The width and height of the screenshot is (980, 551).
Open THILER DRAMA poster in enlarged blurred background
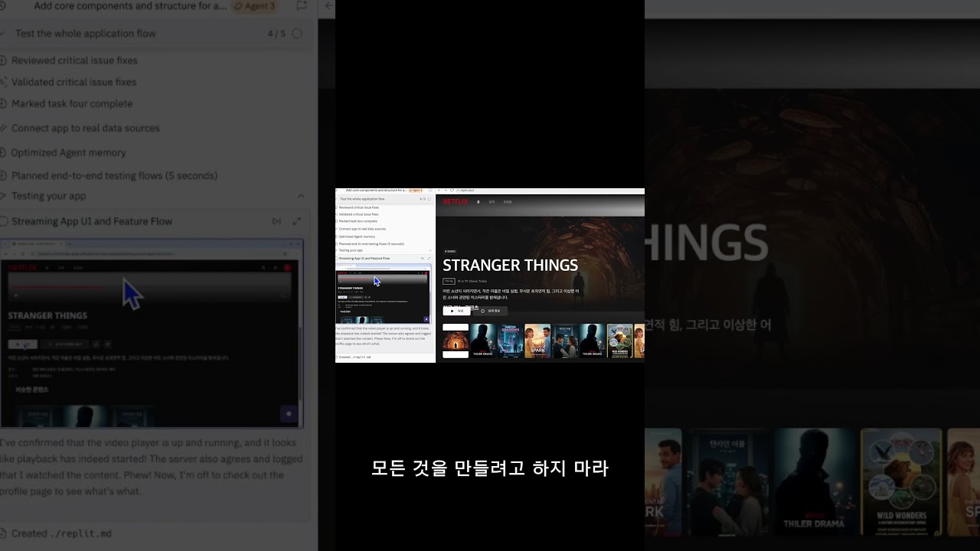813,482
